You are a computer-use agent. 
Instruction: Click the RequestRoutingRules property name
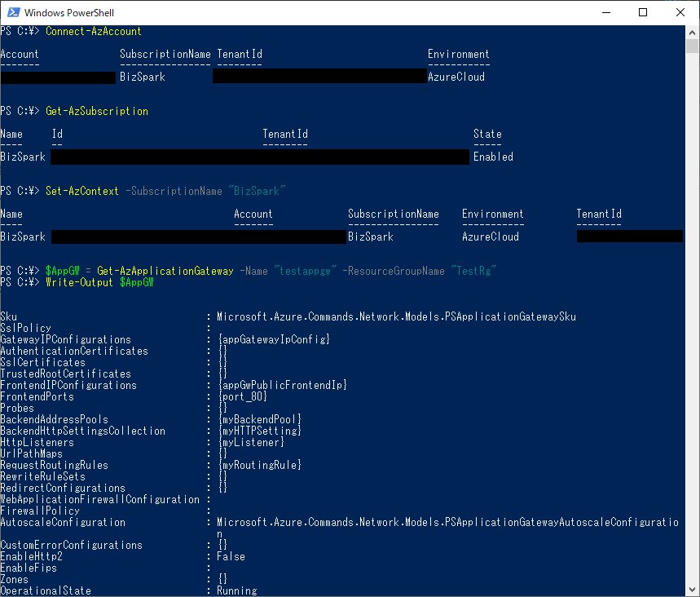(x=55, y=465)
